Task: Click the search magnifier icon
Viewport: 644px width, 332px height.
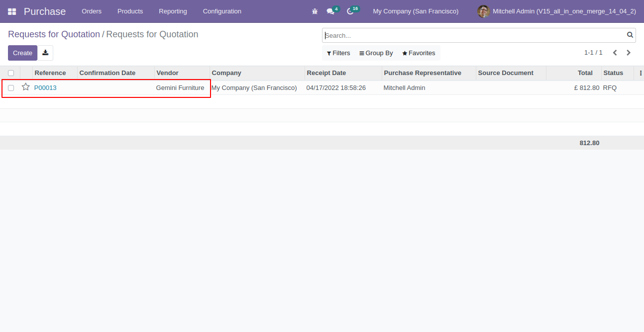Action: (630, 35)
